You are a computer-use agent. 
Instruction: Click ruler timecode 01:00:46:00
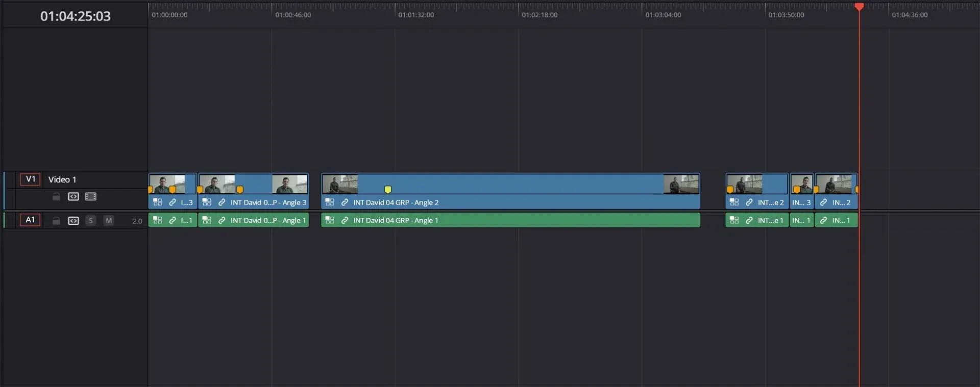(293, 15)
